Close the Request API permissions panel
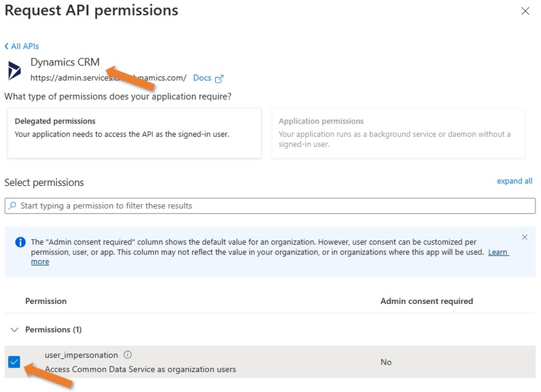 [525, 11]
